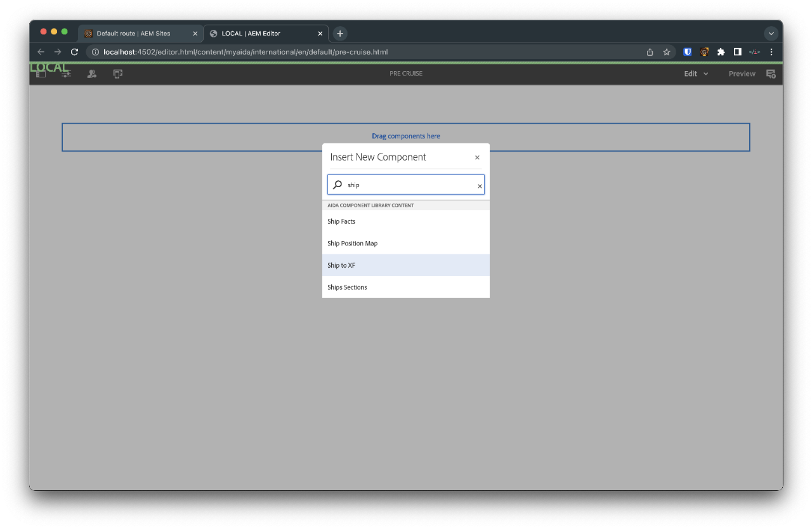Click the Preview button

click(x=742, y=74)
